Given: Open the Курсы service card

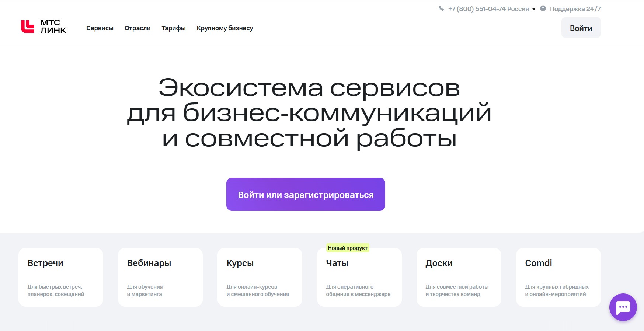Looking at the screenshot, I should point(260,277).
